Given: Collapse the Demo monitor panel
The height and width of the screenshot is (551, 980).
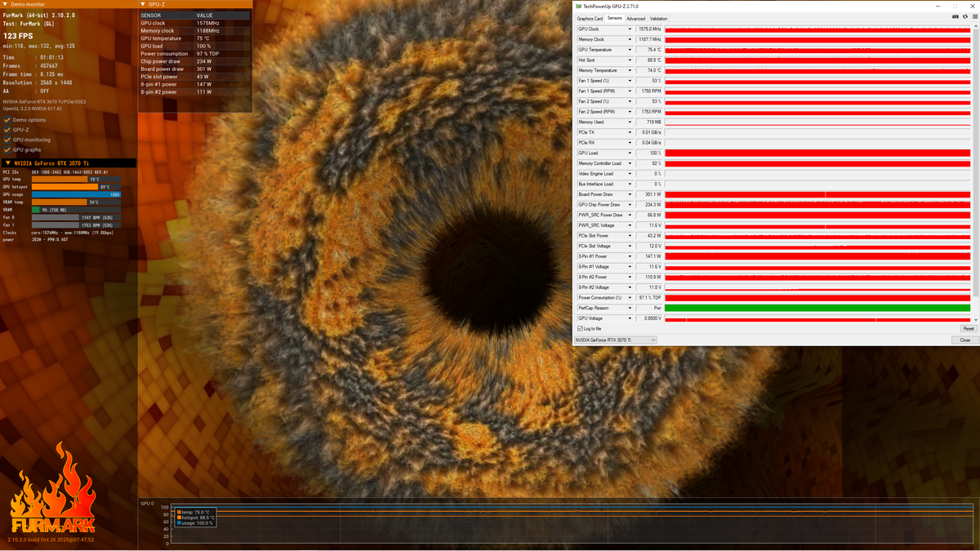Looking at the screenshot, I should pos(4,4).
